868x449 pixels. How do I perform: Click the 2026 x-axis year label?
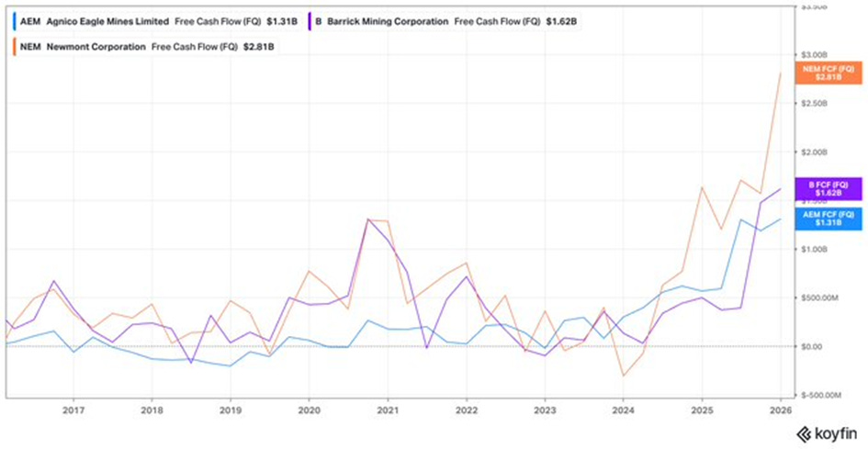pyautogui.click(x=781, y=411)
